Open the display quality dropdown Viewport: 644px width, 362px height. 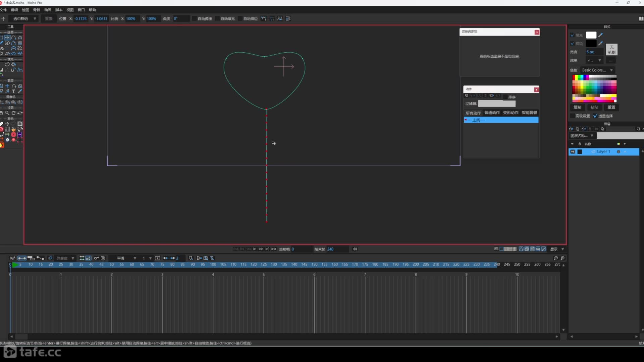point(557,249)
